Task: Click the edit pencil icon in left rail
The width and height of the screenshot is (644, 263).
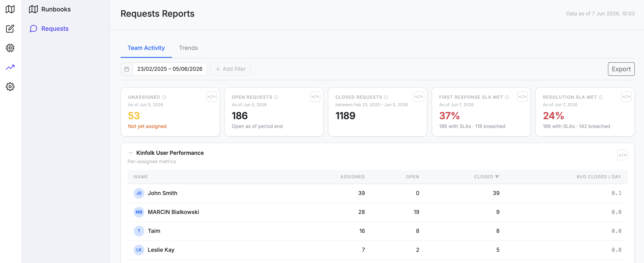Action: pyautogui.click(x=10, y=29)
